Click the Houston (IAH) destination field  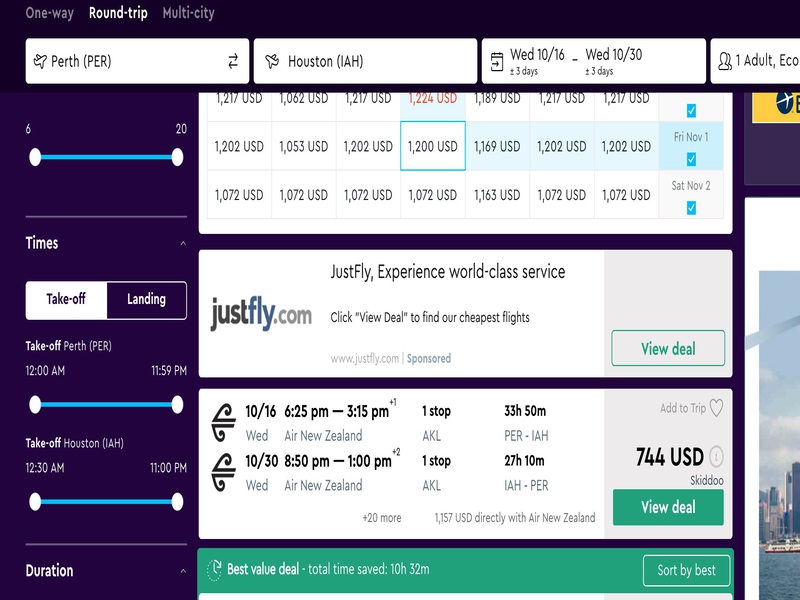pyautogui.click(x=365, y=61)
